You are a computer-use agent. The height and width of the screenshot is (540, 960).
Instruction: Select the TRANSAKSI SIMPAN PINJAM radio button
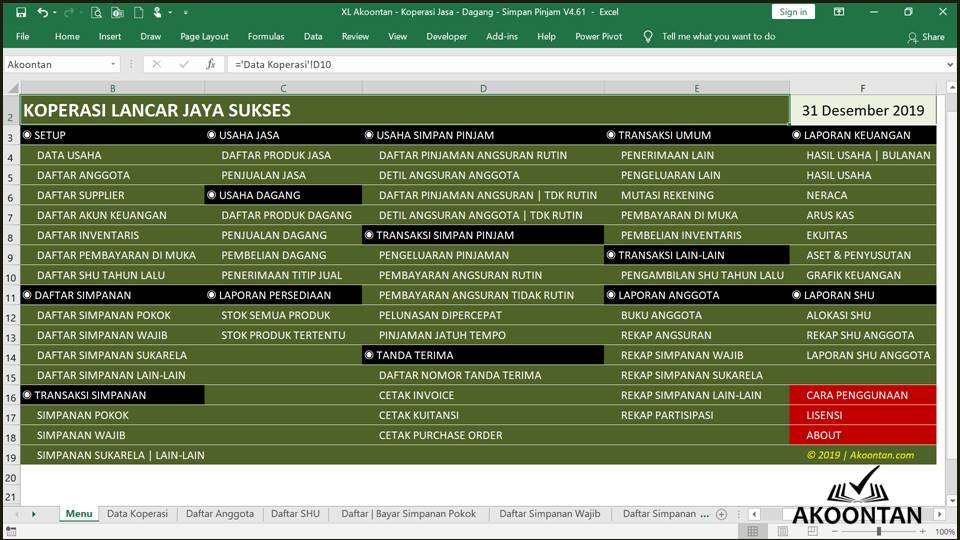click(369, 235)
